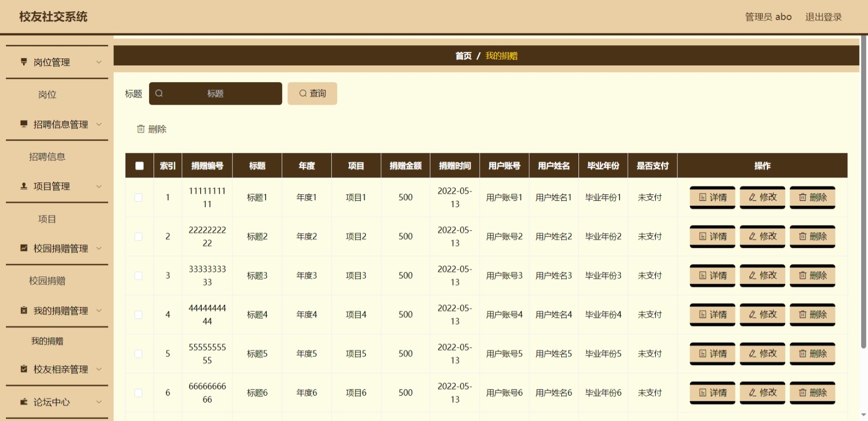Modify row 标题4 with 修改
Screen dimensions: 868x421
[762, 314]
